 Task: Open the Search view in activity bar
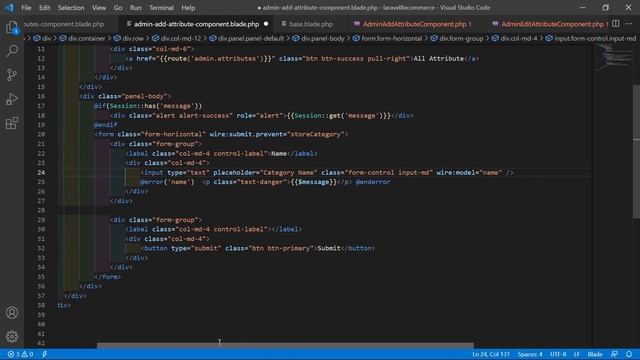coord(12,51)
